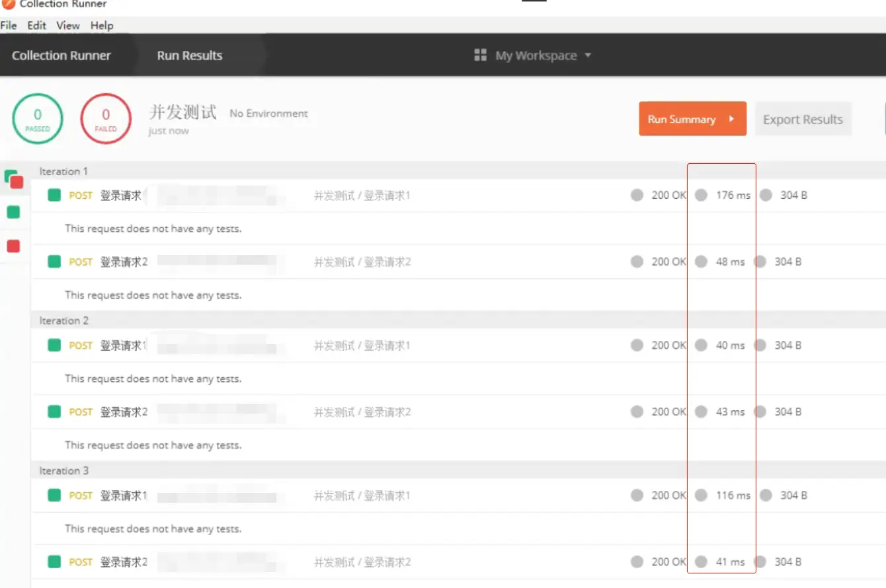The image size is (886, 588).
Task: Click the Postman logo in the title bar
Action: pyautogui.click(x=8, y=3)
